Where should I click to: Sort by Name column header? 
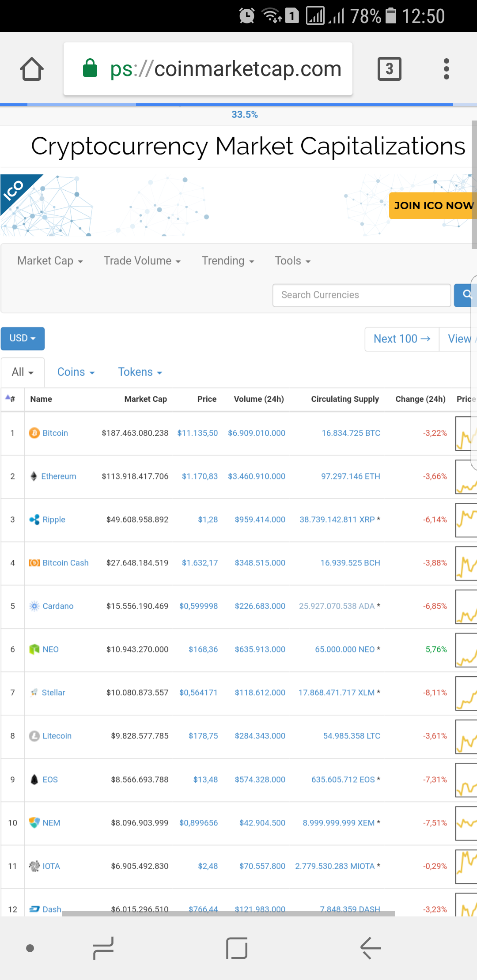[41, 399]
